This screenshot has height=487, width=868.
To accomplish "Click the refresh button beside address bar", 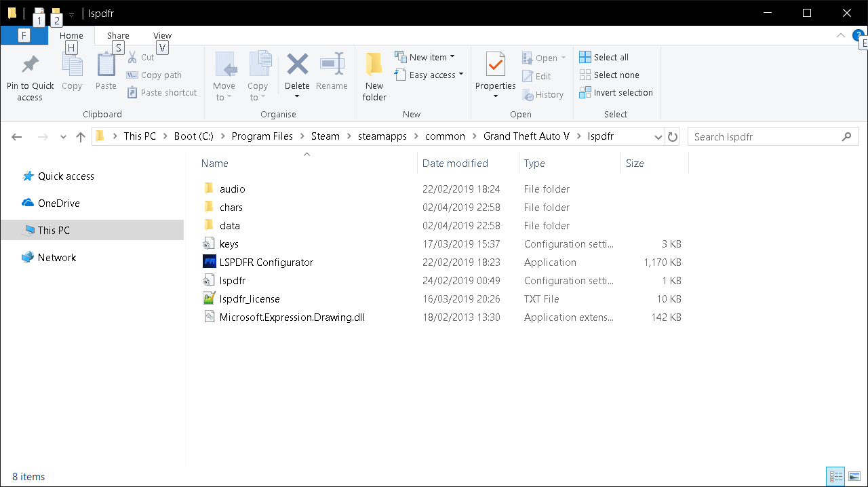I will [x=673, y=136].
